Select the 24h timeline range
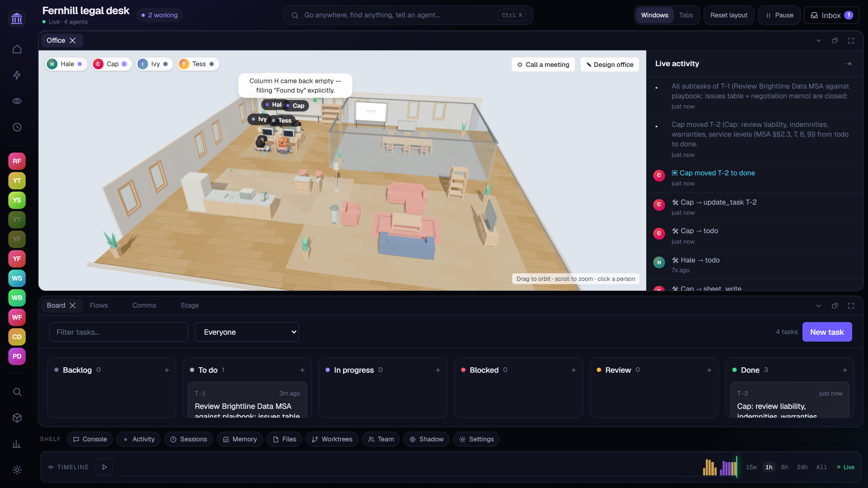868x488 pixels. coord(802,467)
